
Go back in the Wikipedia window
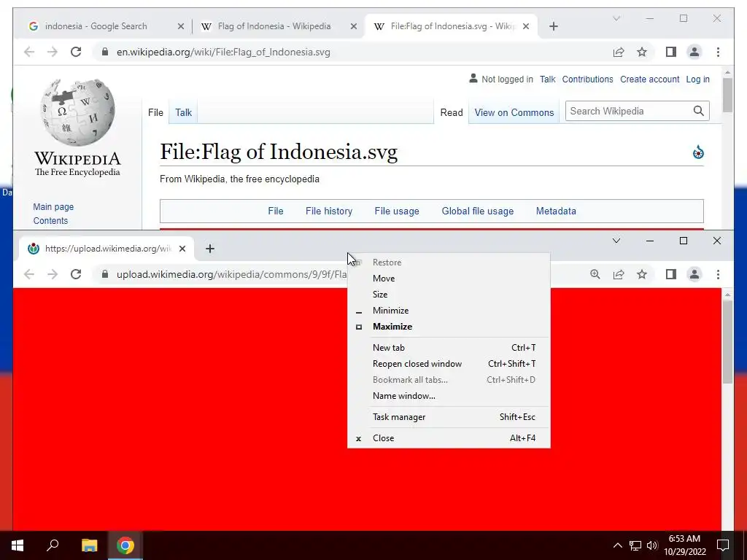29,52
